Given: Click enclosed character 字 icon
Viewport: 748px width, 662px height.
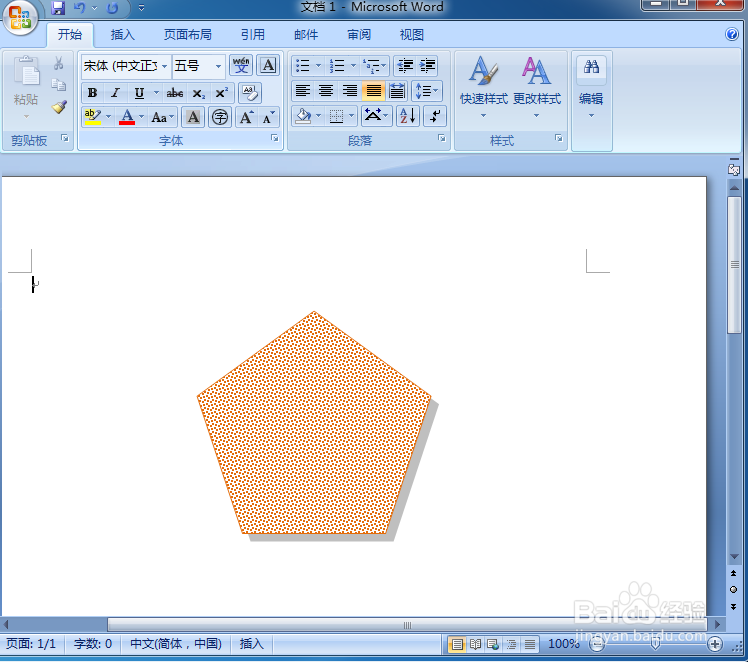Looking at the screenshot, I should tap(219, 117).
